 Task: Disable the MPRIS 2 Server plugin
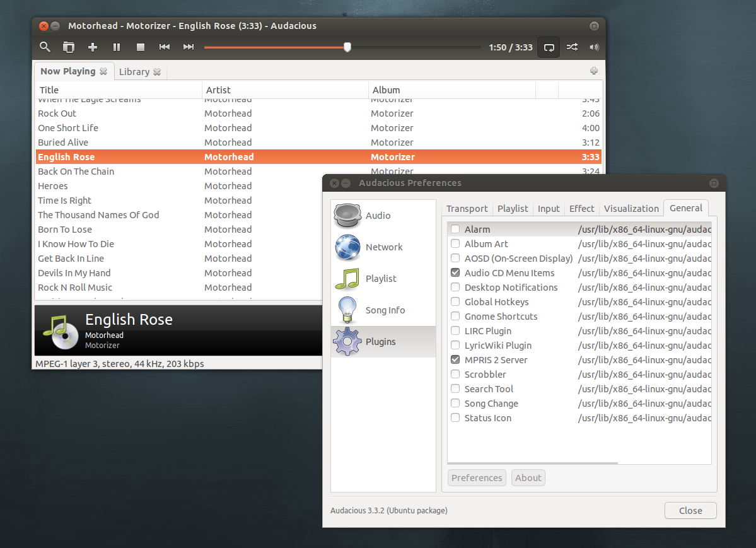455,359
